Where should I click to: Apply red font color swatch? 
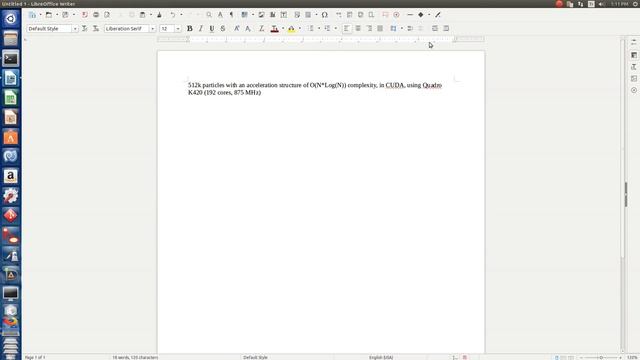275,29
